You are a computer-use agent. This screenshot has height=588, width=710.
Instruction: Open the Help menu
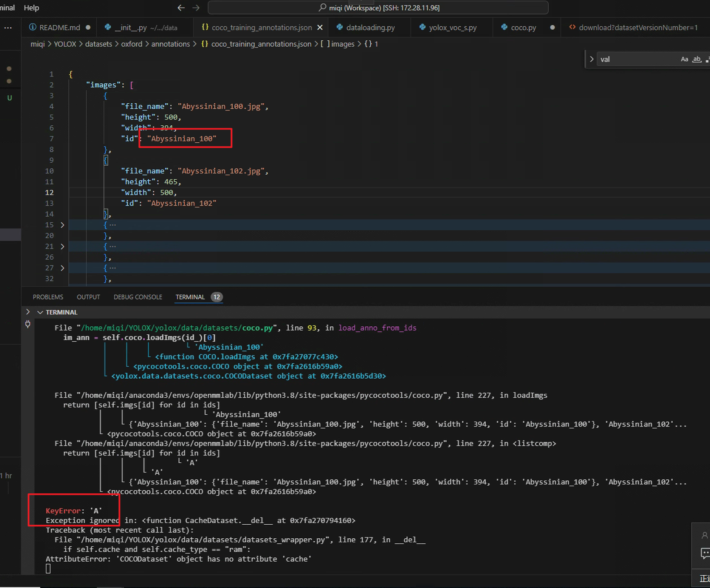[x=31, y=8]
